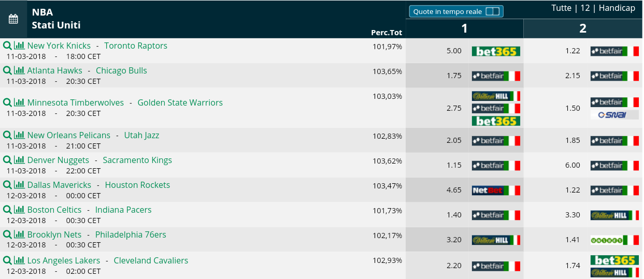This screenshot has width=644, height=279.
Task: Click odds 2.05 for New Orleans Pelicans
Action: coord(454,140)
